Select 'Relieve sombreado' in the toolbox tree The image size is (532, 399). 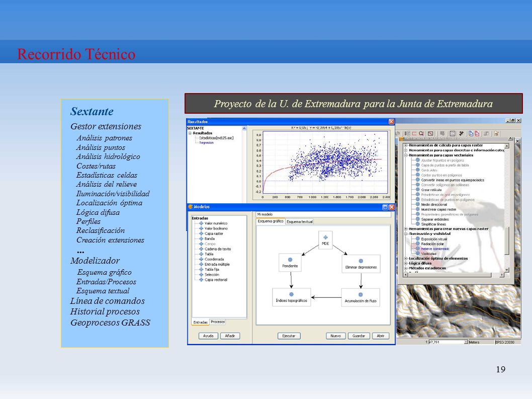[x=435, y=249]
